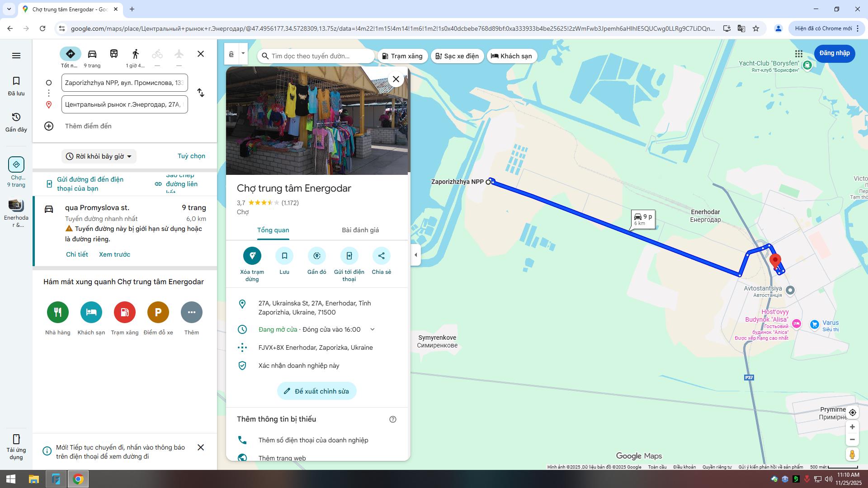This screenshot has width=868, height=488.
Task: Open the Gas station (Trạm xăng) nearby icon
Action: pos(125,312)
